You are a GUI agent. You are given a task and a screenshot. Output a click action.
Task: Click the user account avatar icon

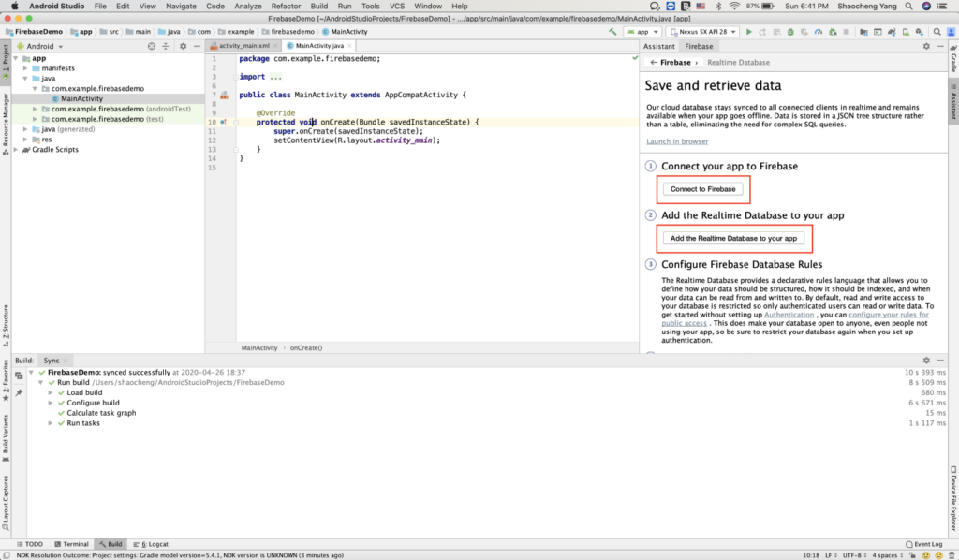952,32
